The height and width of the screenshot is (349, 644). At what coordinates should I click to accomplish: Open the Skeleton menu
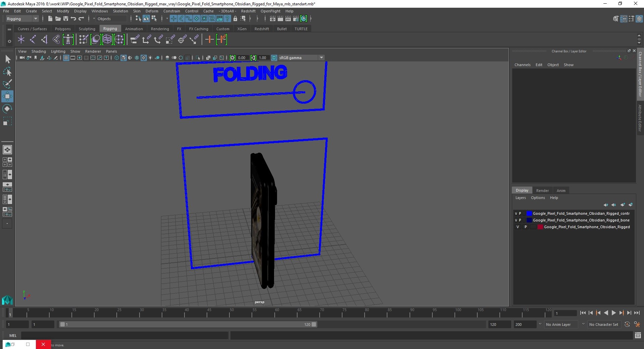(x=120, y=11)
